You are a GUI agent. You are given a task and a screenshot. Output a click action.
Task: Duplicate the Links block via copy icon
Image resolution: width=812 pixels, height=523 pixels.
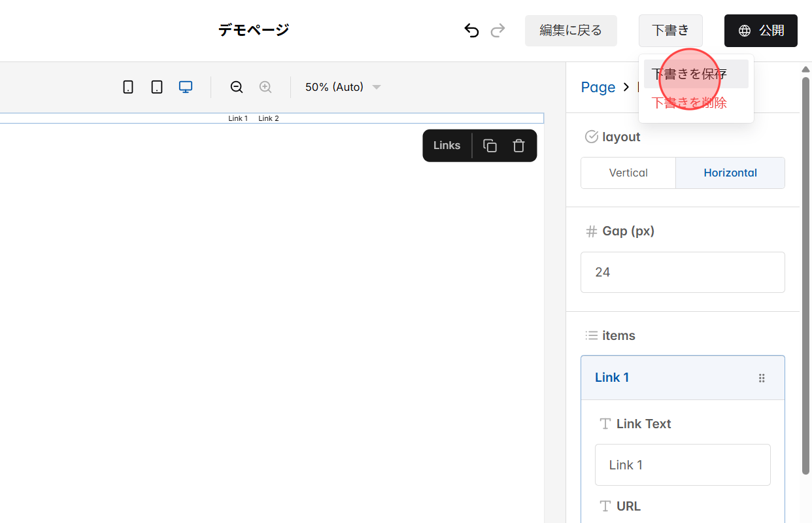tap(490, 145)
